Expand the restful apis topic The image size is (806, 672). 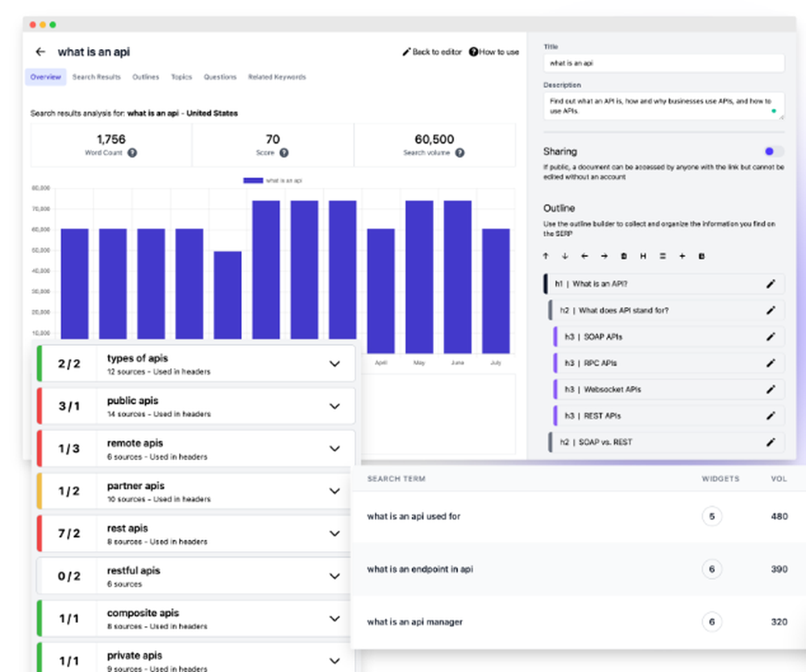[334, 576]
